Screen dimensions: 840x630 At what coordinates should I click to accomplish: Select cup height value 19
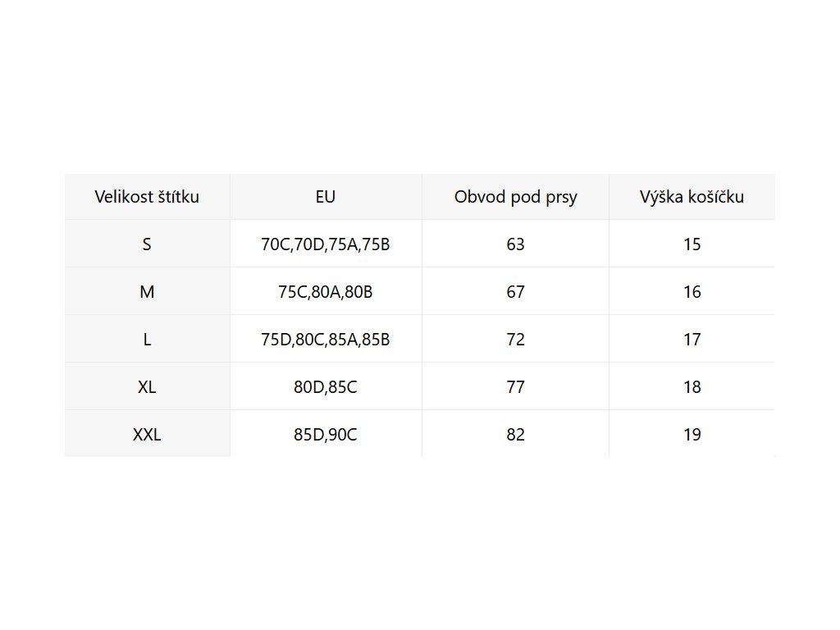pyautogui.click(x=692, y=435)
